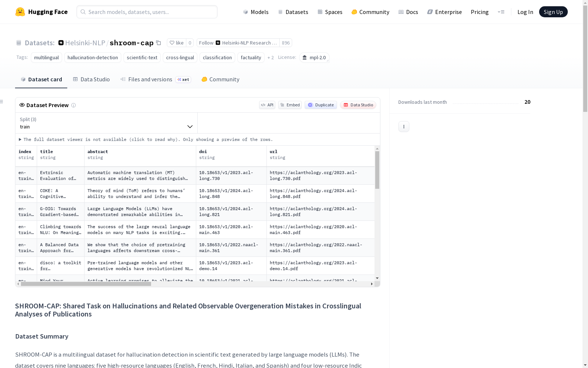588x368 pixels.
Task: Like the shroom-cap dataset
Action: pyautogui.click(x=176, y=43)
